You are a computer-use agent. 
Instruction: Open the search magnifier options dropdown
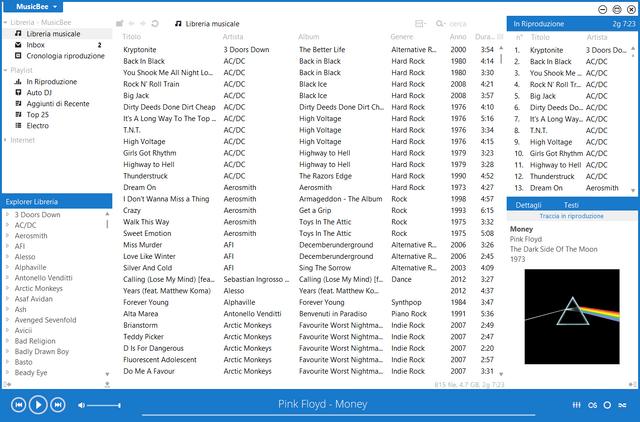coord(440,24)
